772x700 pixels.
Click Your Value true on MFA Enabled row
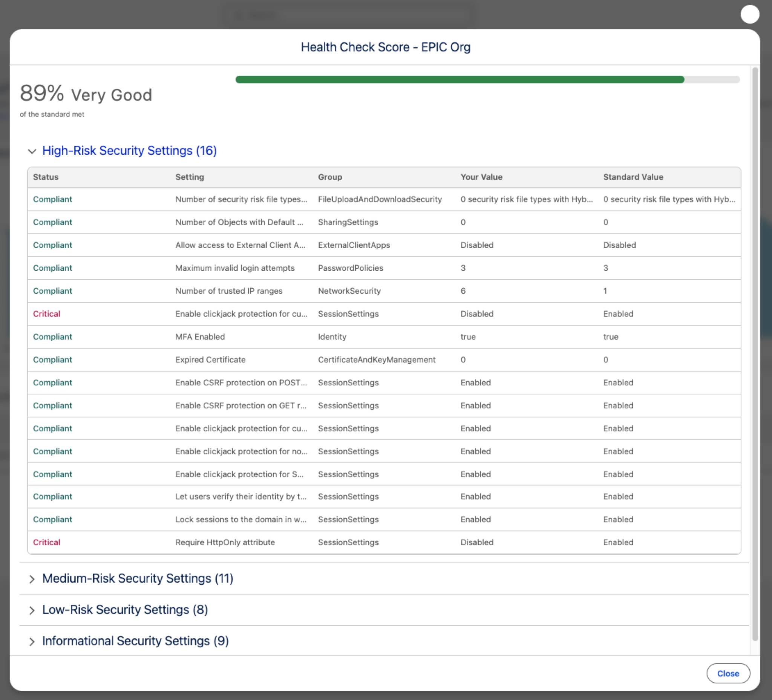click(468, 337)
